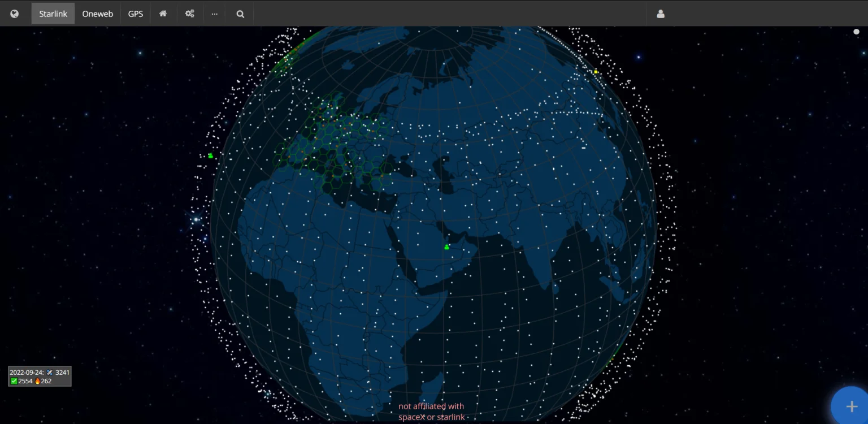Click the green checkmark active count 2554

tap(21, 381)
